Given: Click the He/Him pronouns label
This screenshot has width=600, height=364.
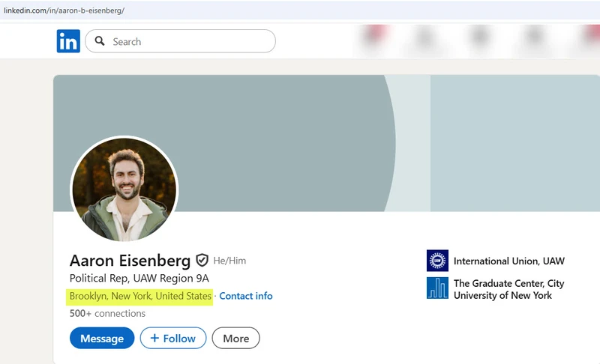Looking at the screenshot, I should click(x=229, y=261).
